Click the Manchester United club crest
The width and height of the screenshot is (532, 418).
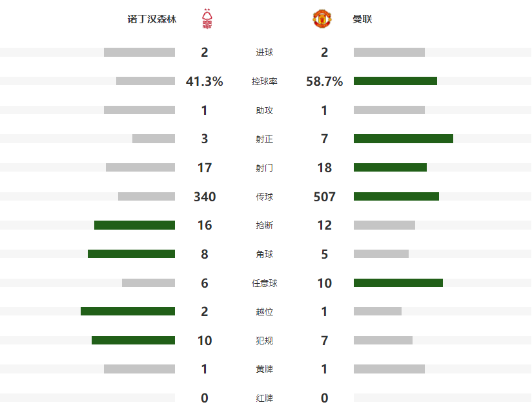[x=322, y=19]
